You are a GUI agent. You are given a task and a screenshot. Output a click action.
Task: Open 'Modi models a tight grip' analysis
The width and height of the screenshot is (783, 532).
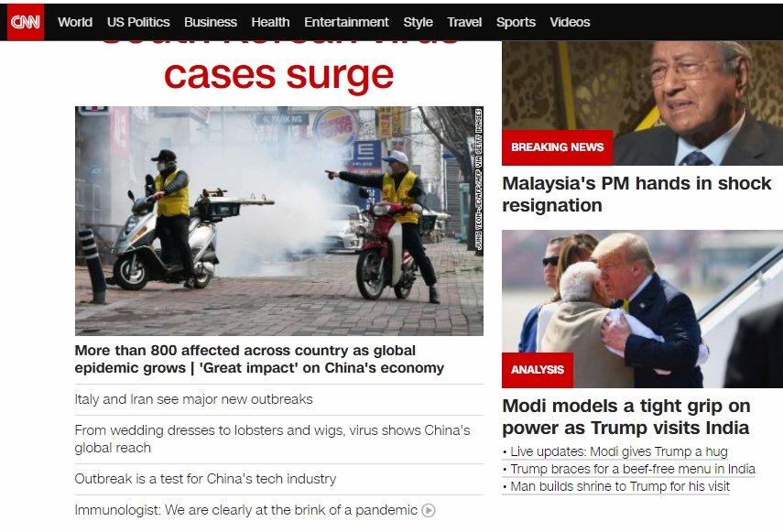pyautogui.click(x=626, y=417)
